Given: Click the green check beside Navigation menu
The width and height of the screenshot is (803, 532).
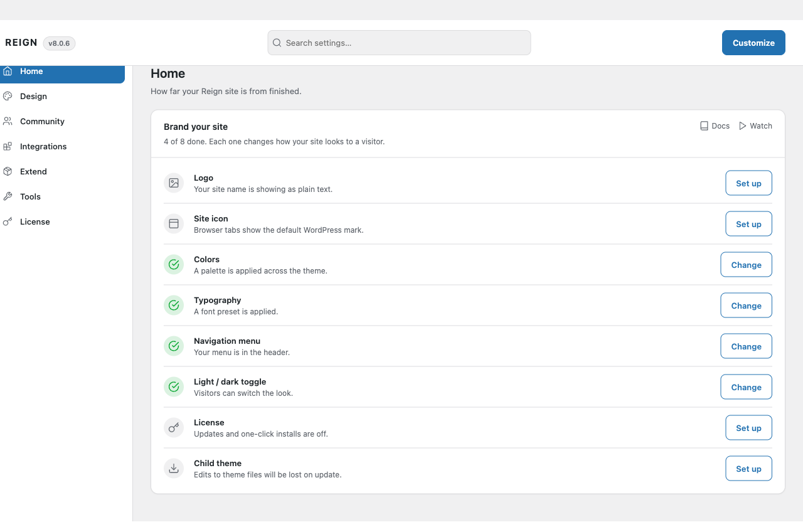Looking at the screenshot, I should click(x=174, y=346).
